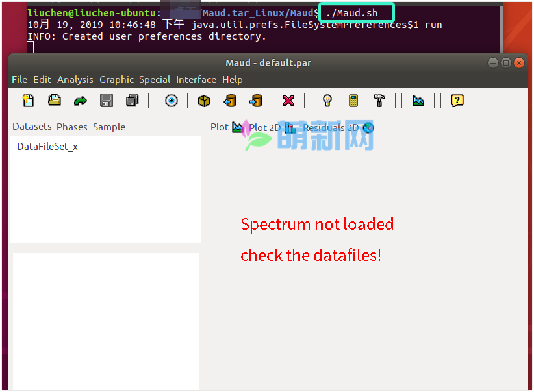
Task: Click the light bulb wizard icon
Action: click(327, 101)
